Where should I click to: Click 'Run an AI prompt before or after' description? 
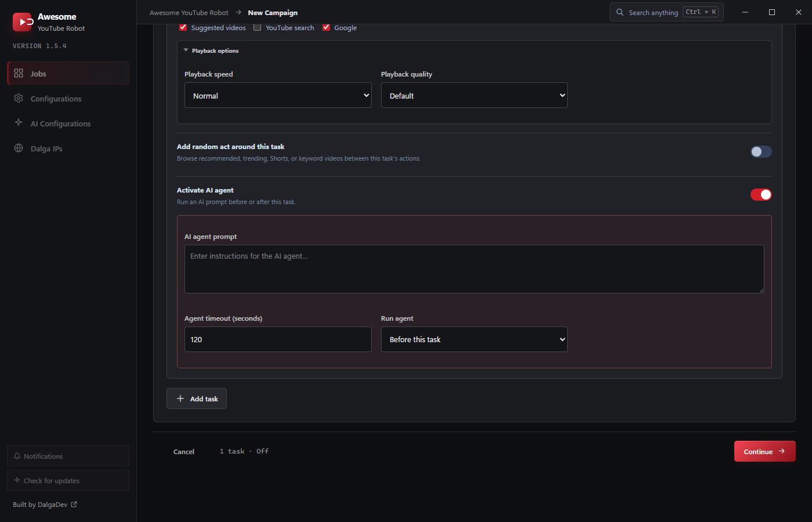click(236, 202)
